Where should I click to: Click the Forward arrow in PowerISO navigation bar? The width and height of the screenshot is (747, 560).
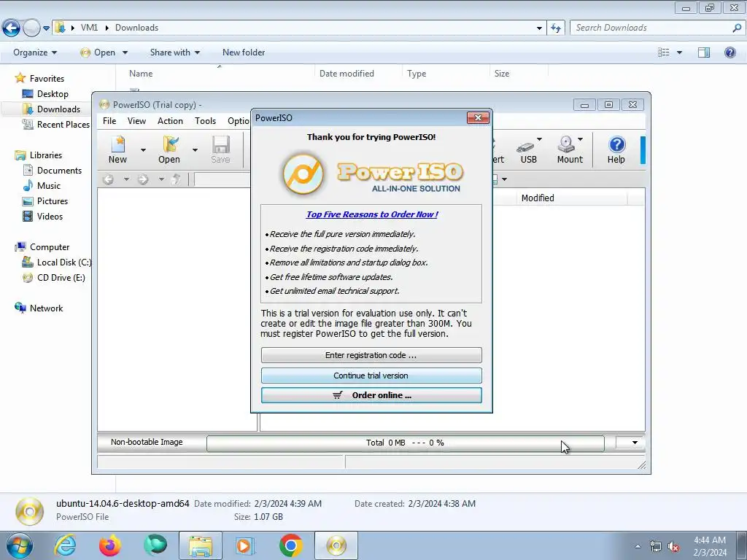point(143,179)
